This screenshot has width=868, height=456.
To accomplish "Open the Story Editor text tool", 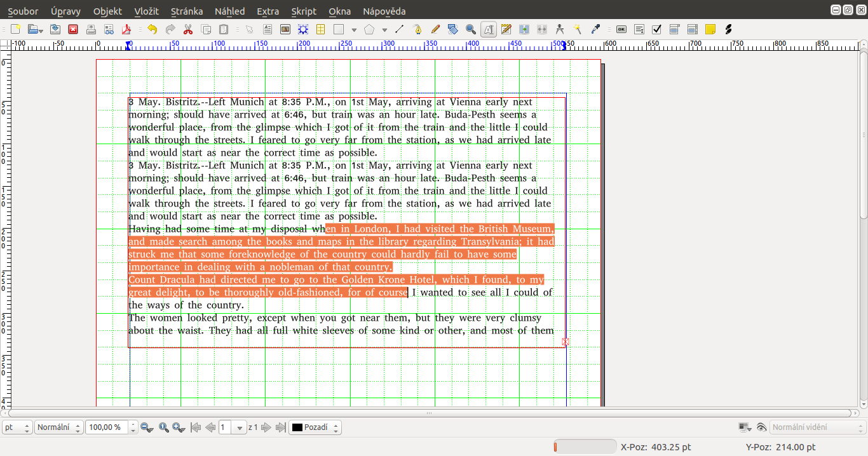I will coord(506,29).
